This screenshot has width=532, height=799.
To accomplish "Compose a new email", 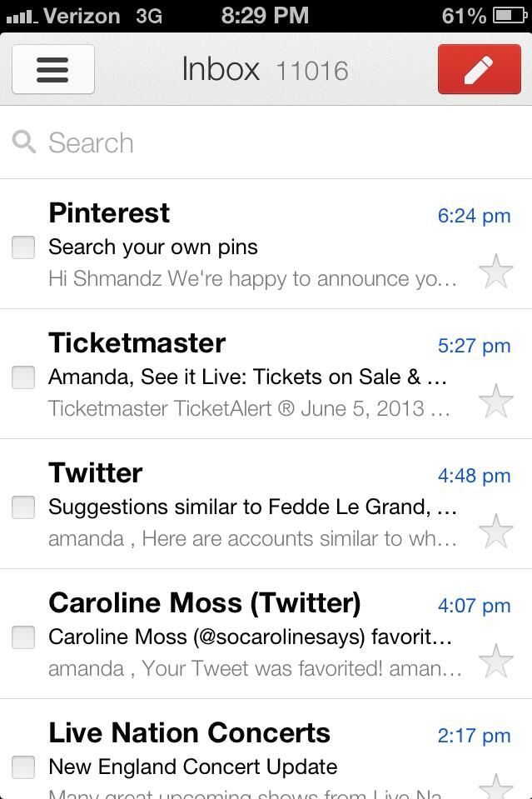I will (479, 69).
